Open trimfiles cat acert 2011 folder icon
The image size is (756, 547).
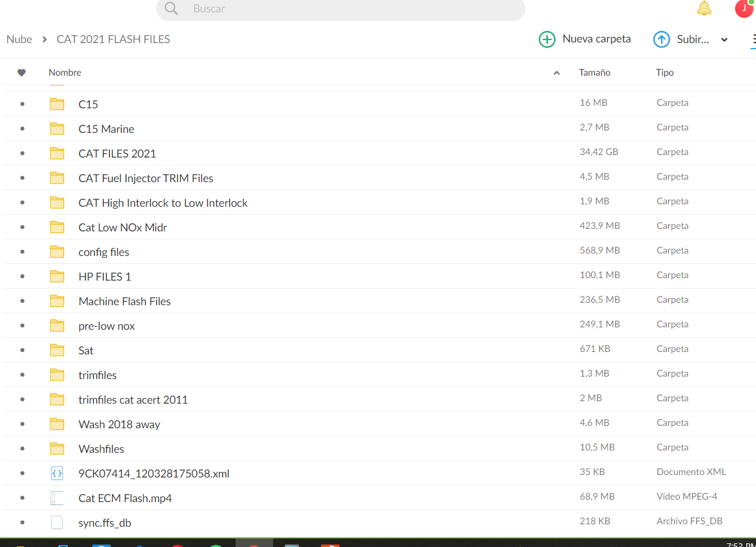[57, 399]
